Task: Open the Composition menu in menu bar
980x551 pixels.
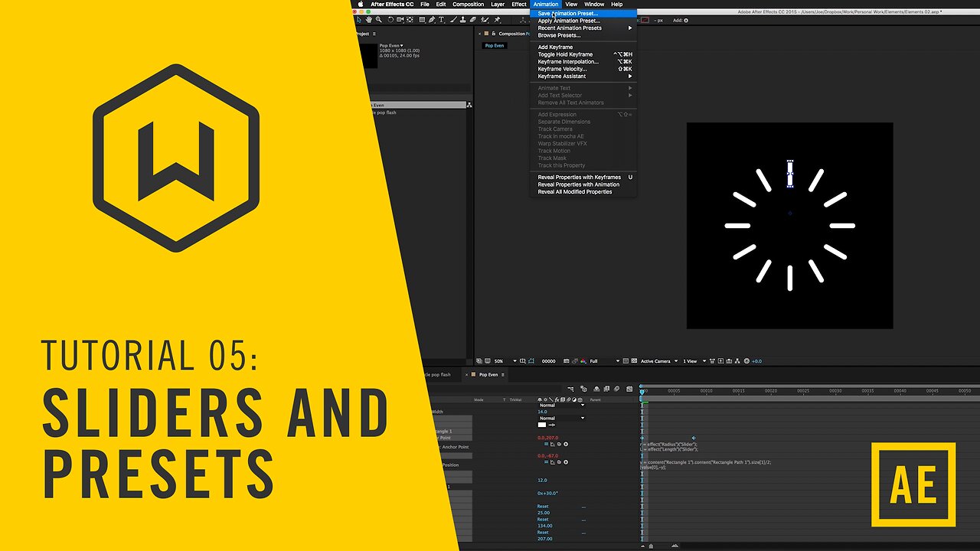Action: pyautogui.click(x=468, y=4)
